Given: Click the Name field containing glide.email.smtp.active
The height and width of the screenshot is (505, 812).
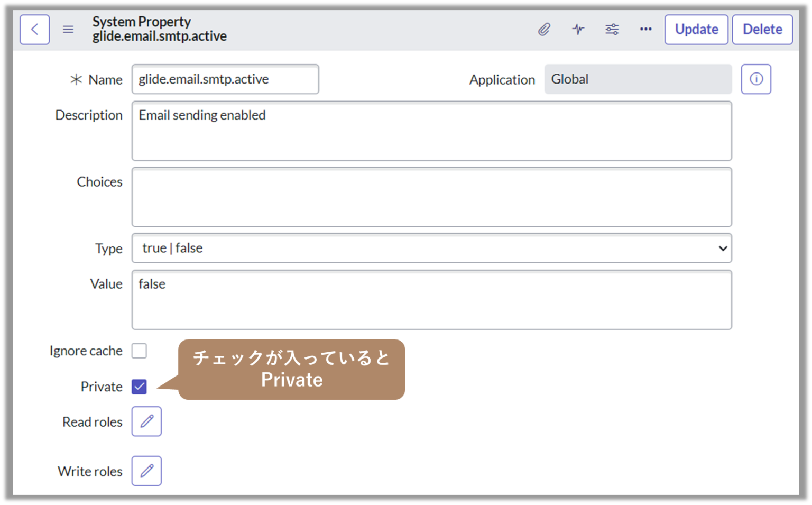Looking at the screenshot, I should point(225,79).
